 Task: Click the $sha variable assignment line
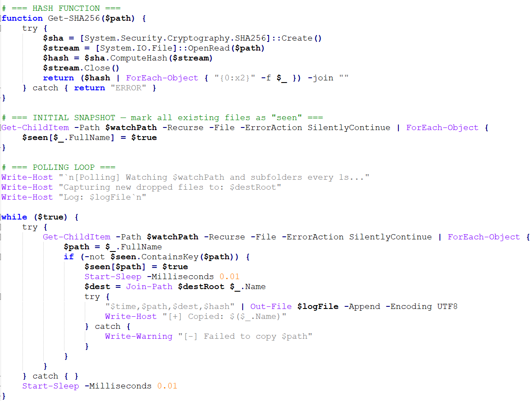(183, 38)
